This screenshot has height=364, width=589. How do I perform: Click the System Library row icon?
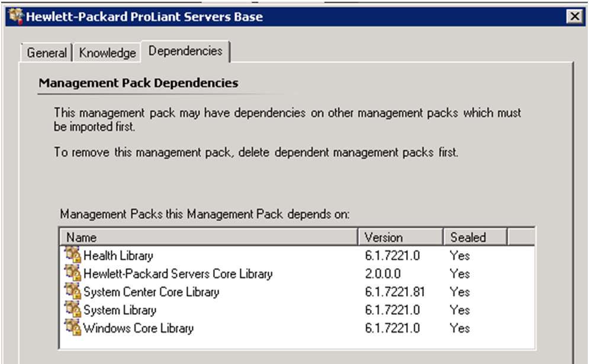73,310
